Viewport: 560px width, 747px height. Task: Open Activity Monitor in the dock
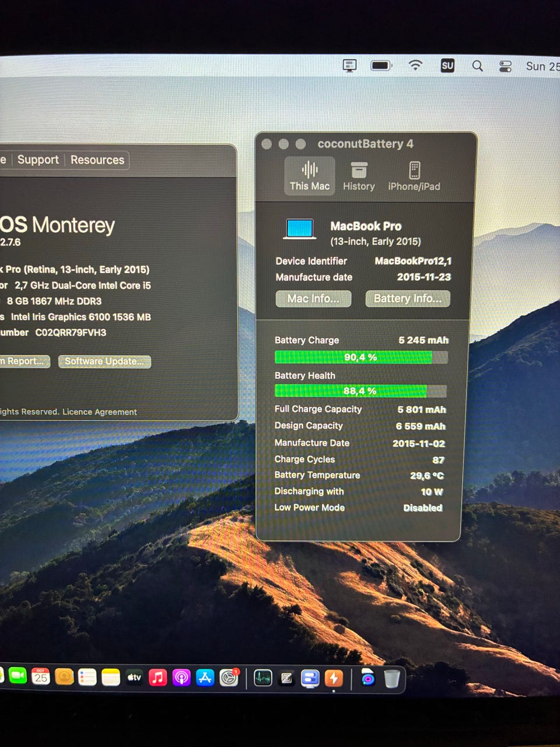[263, 678]
